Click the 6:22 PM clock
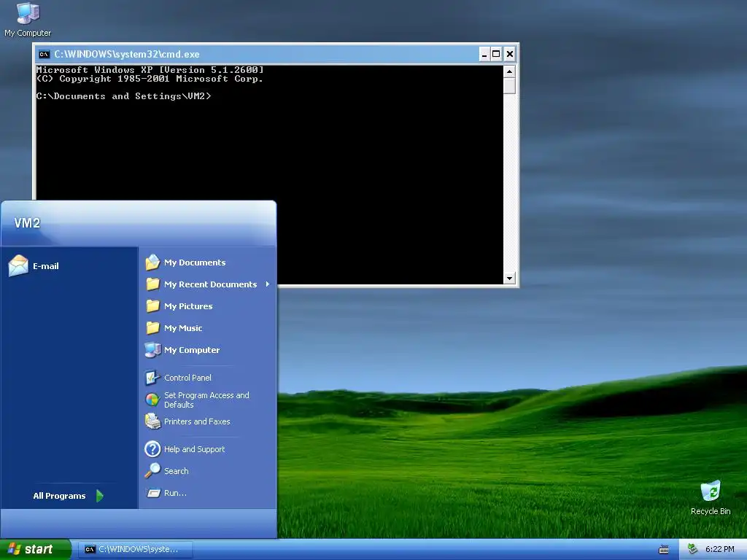This screenshot has width=747, height=560. [x=720, y=549]
